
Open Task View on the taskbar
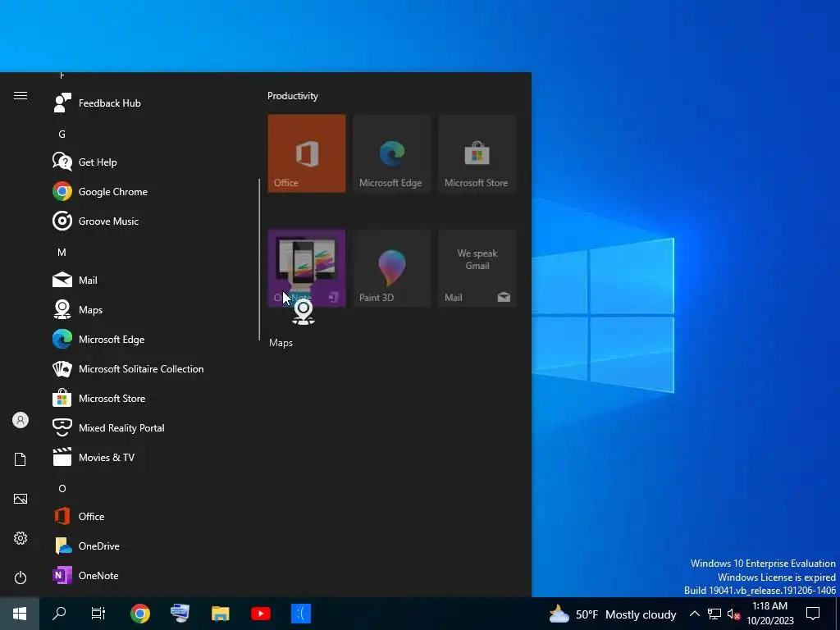[98, 614]
